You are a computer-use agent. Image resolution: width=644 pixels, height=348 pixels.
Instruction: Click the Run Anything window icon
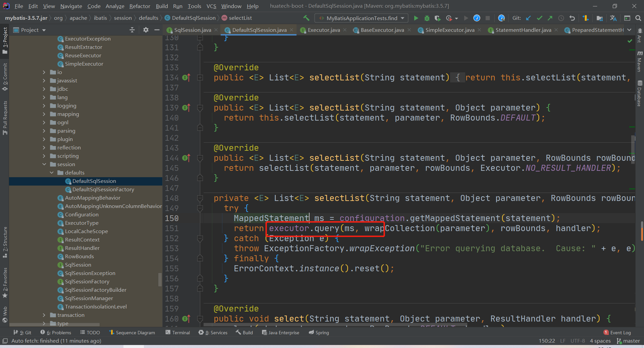coord(627,18)
